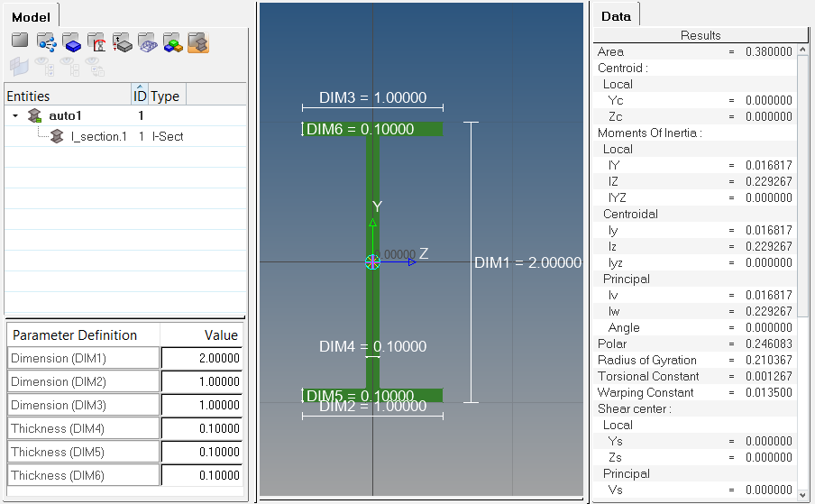This screenshot has height=504, width=815.
Task: Toggle the first eye visibility icon
Action: click(44, 66)
